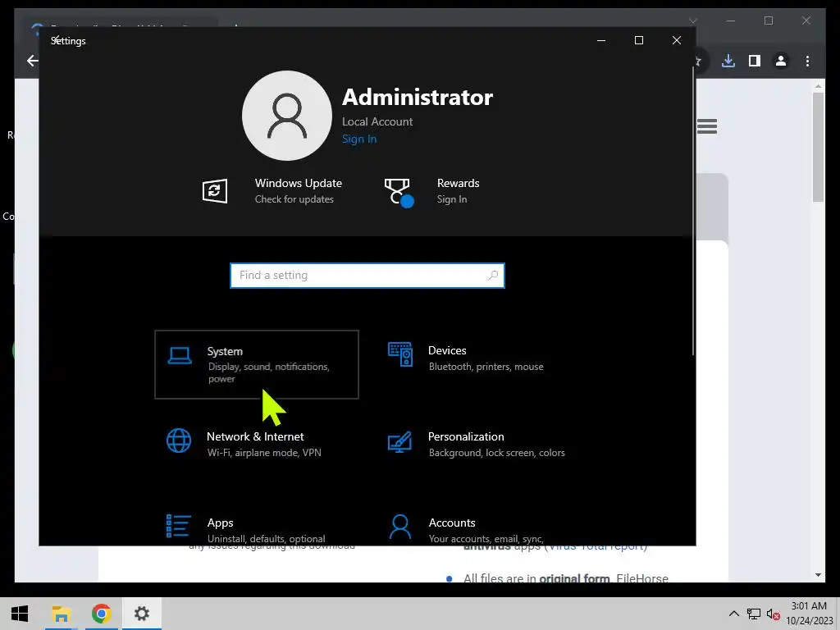840x630 pixels.
Task: Click the muted volume tray icon
Action: tap(773, 614)
